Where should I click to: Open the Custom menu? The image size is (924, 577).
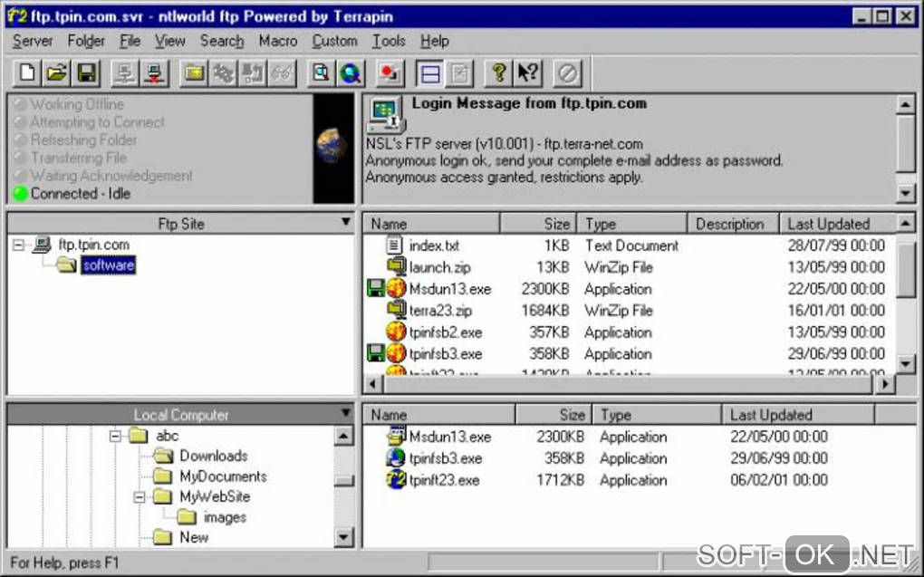pos(334,42)
